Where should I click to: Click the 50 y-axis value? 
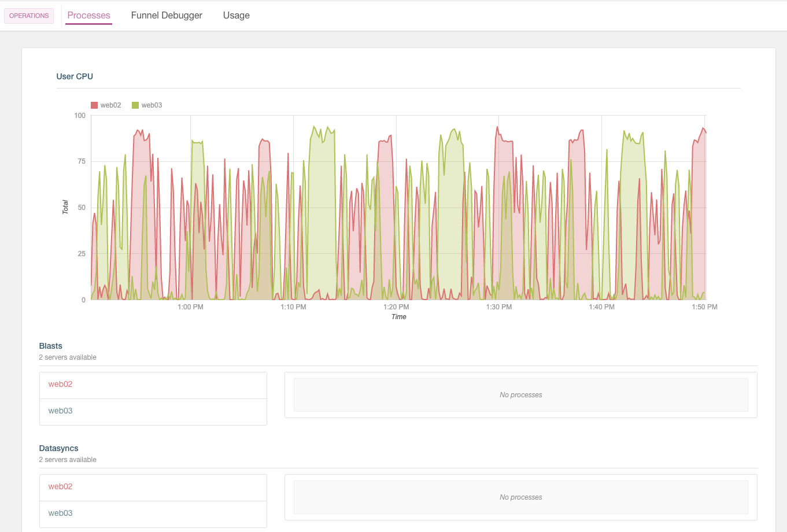(x=82, y=208)
